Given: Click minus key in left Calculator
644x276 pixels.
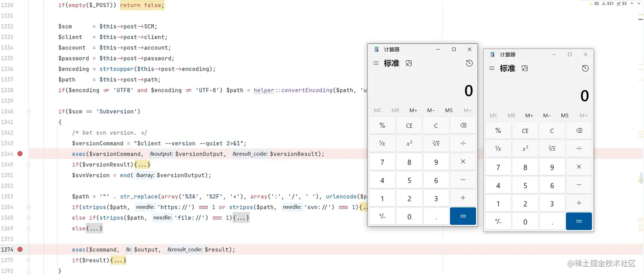Looking at the screenshot, I should point(463,180).
